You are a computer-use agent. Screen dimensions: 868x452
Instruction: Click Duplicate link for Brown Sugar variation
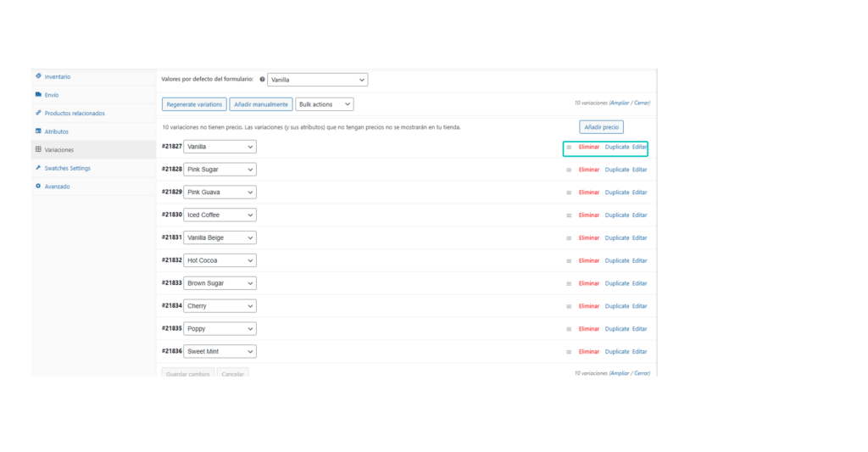click(617, 283)
